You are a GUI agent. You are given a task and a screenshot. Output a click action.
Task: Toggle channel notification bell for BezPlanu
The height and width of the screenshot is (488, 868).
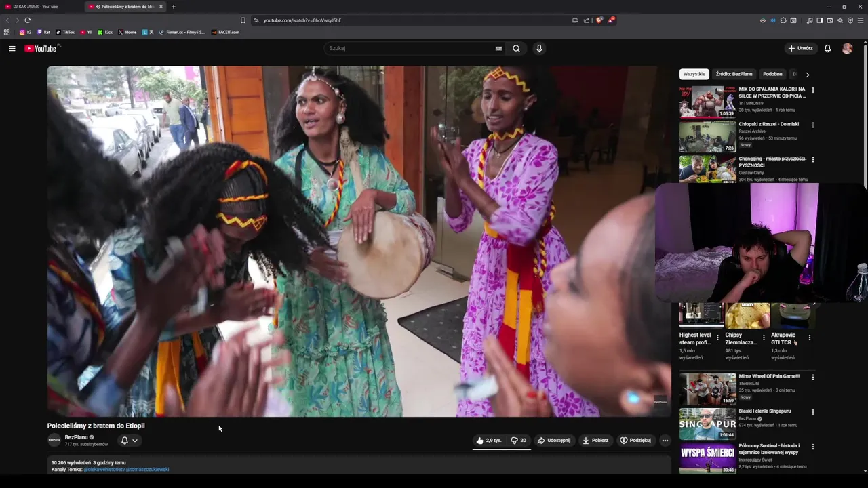point(124,441)
